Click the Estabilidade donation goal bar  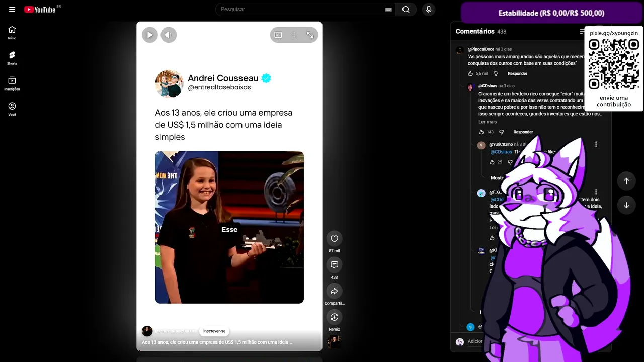click(x=551, y=13)
